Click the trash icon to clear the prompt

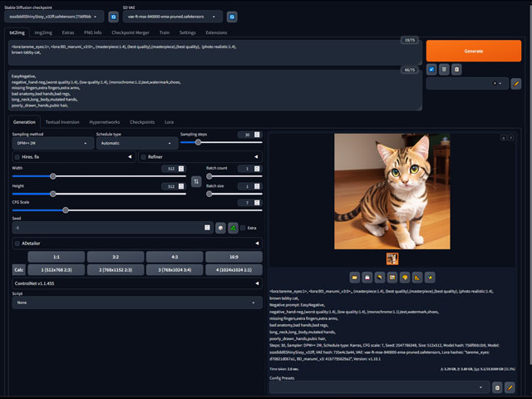445,70
